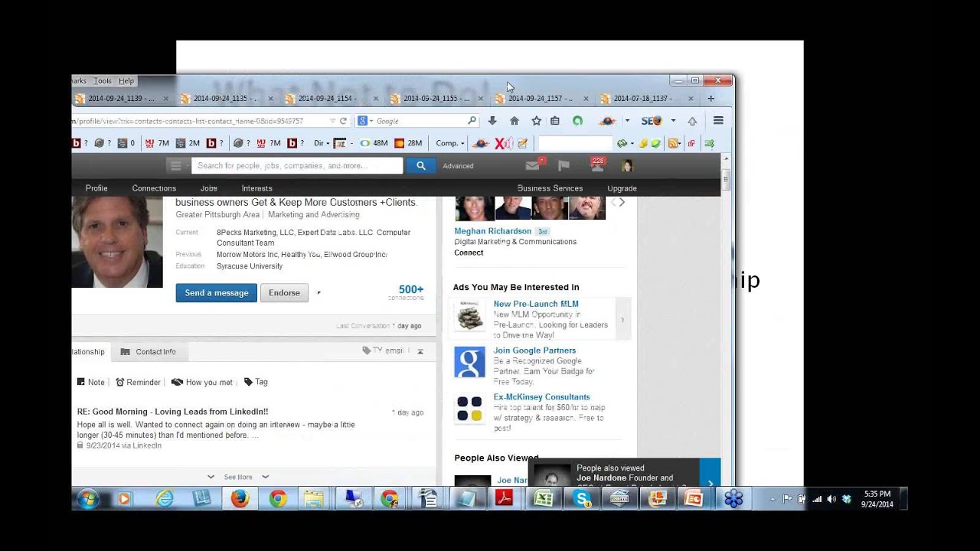Open the dropdown arrow next to Endorse
The image size is (980, 551).
(x=318, y=292)
